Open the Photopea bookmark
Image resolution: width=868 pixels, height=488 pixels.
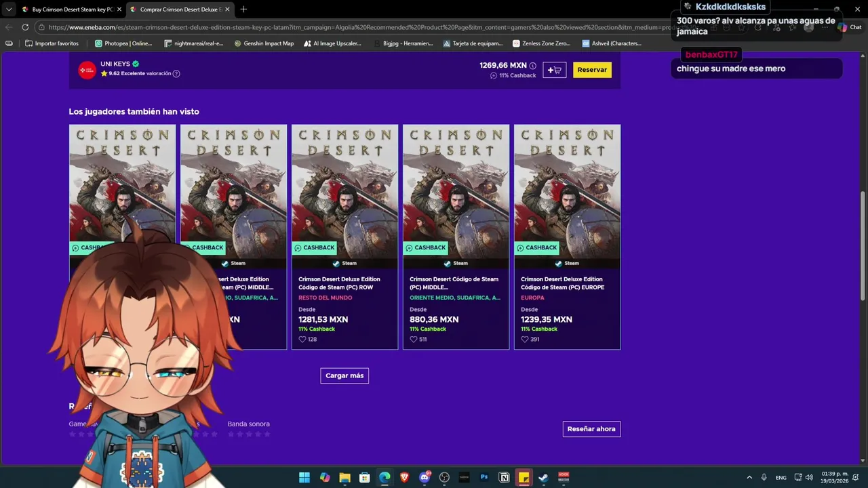[123, 43]
